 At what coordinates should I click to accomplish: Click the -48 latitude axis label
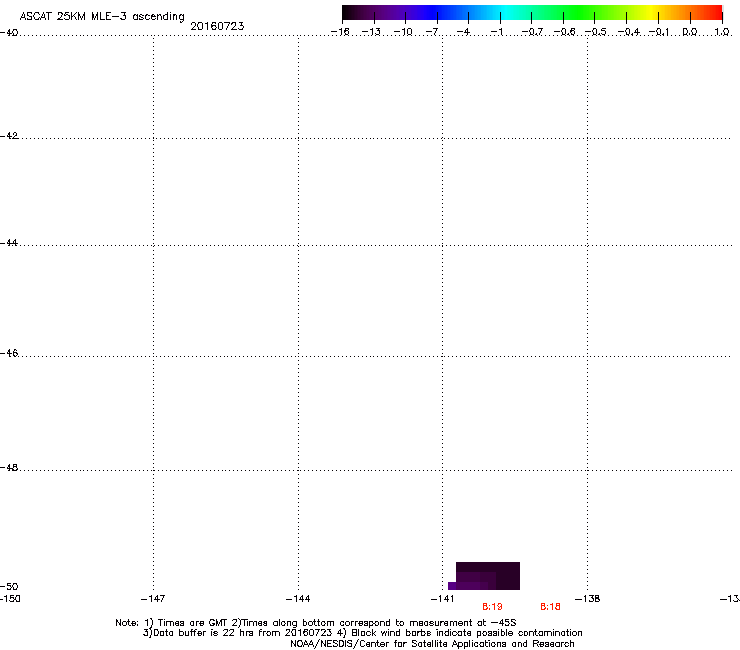(x=9, y=467)
